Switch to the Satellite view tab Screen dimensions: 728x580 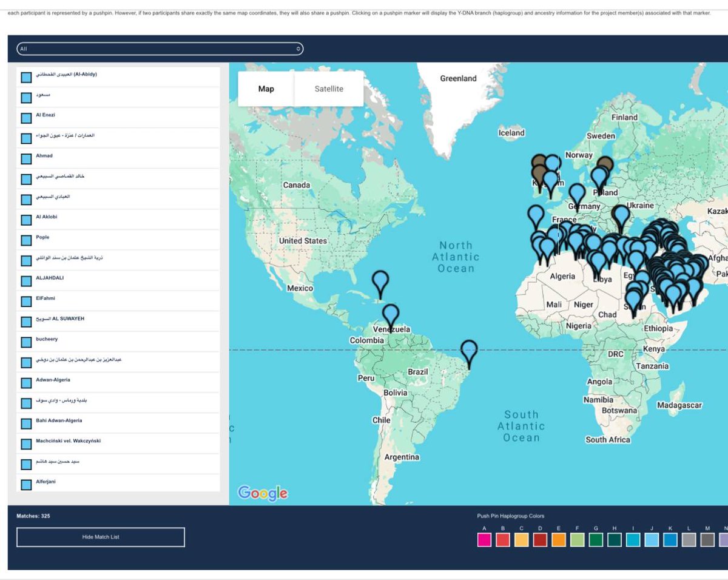pos(329,89)
